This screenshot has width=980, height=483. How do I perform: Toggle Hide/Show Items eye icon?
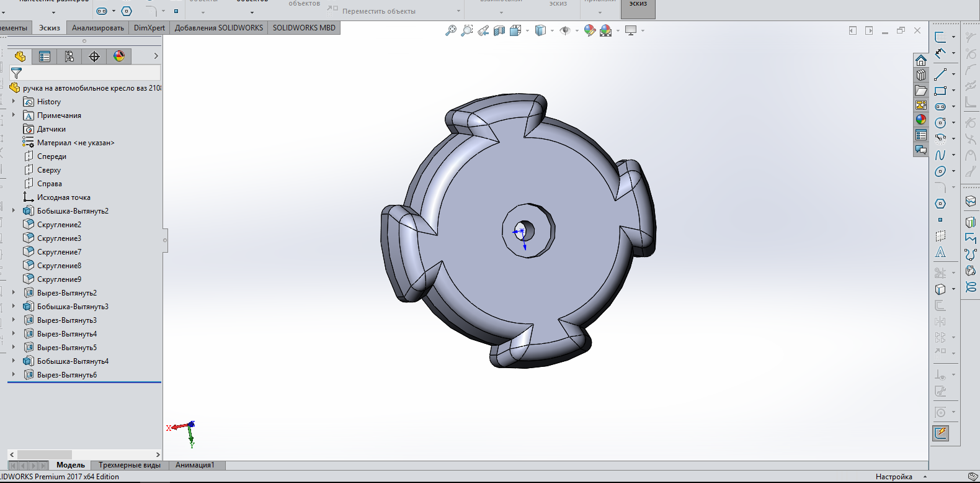(x=564, y=30)
